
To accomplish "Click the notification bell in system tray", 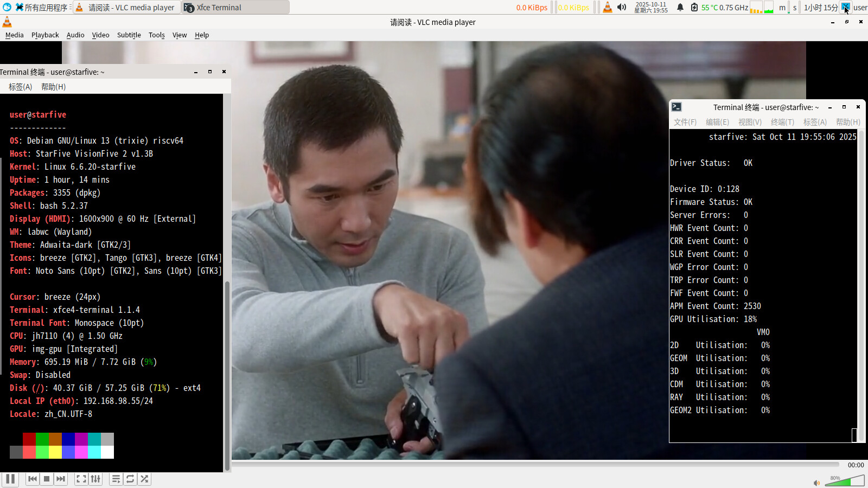I will pos(680,8).
